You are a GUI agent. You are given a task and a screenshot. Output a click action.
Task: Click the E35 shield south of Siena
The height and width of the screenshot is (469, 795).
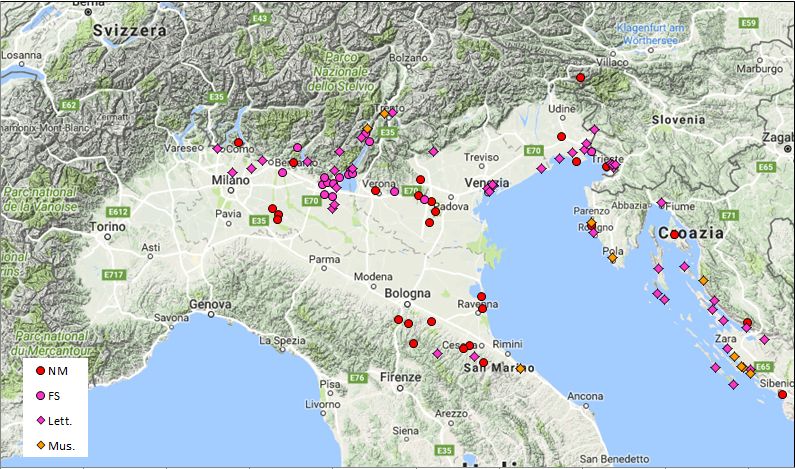tap(444, 450)
